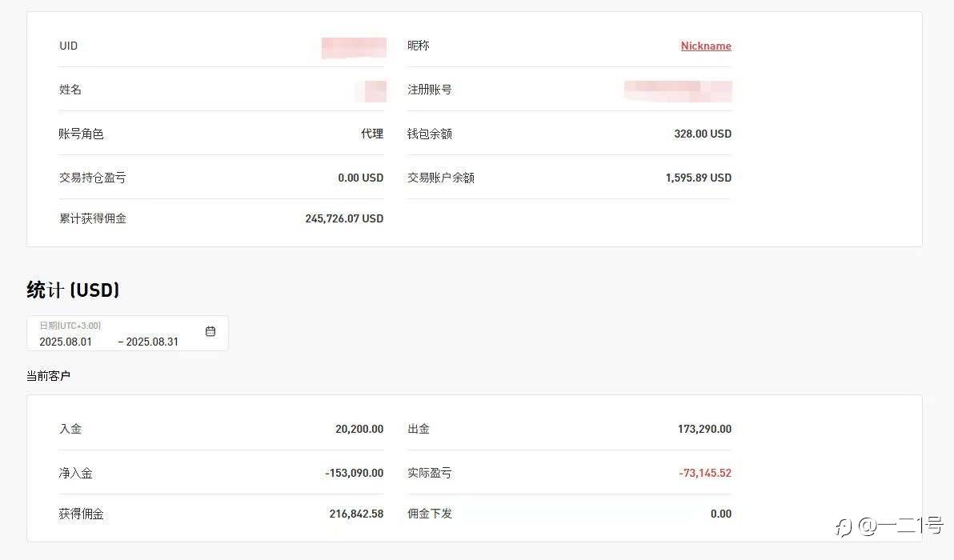The height and width of the screenshot is (560, 954).
Task: Select the 钱包余额 amount 328.00 USD
Action: click(702, 134)
